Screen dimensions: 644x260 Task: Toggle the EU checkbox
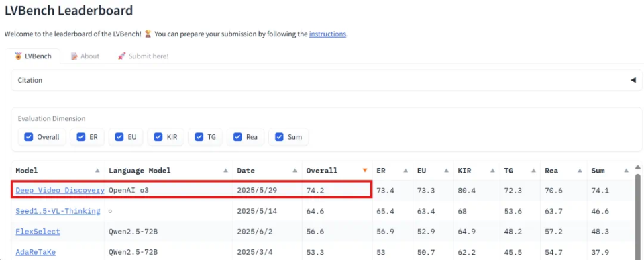pyautogui.click(x=119, y=137)
